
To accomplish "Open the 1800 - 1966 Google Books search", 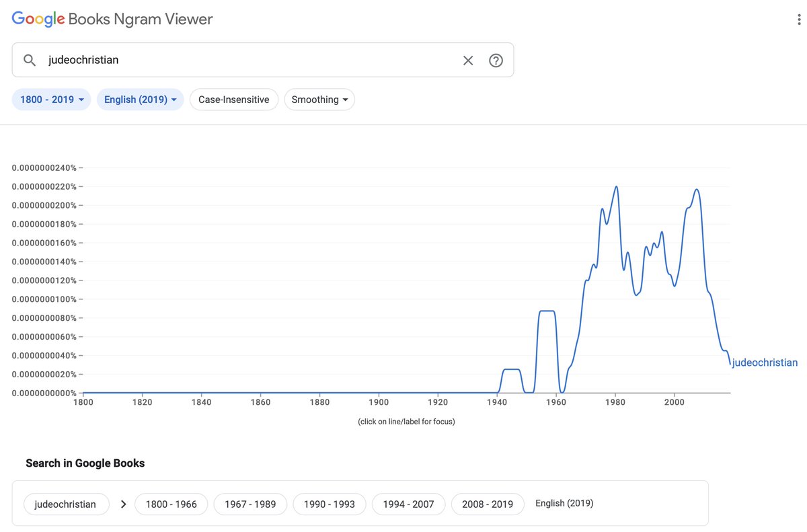I will click(x=171, y=504).
